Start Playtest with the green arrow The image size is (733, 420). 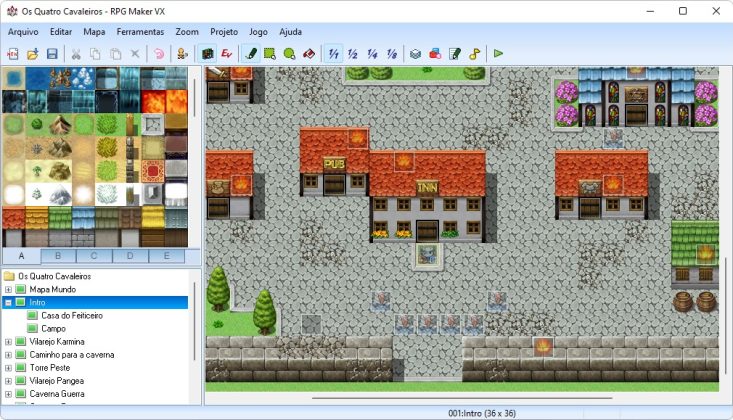click(x=498, y=54)
